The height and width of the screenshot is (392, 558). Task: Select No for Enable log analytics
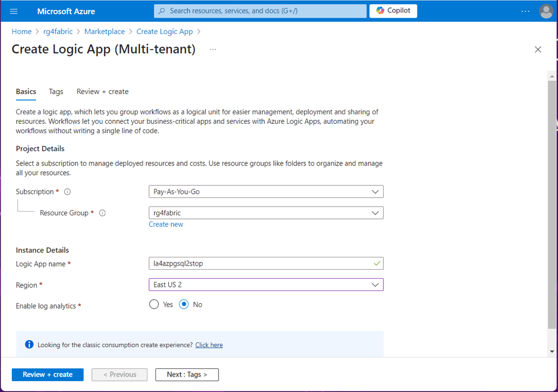tap(184, 305)
